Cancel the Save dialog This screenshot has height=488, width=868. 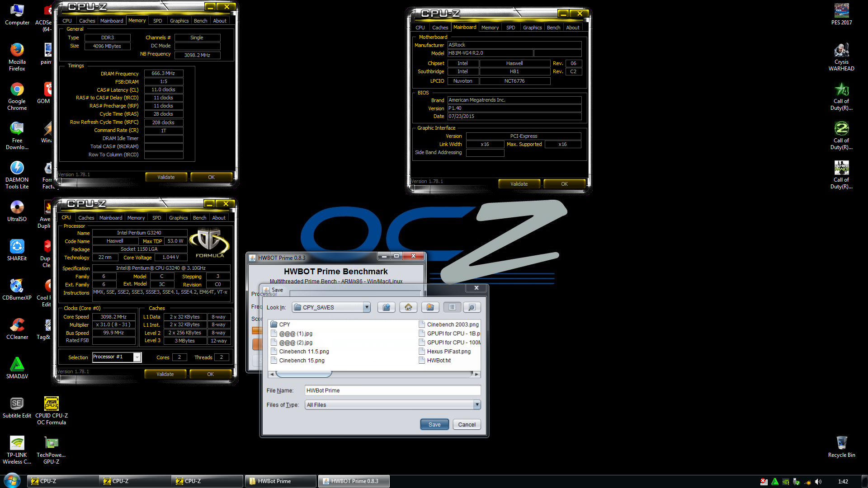467,424
